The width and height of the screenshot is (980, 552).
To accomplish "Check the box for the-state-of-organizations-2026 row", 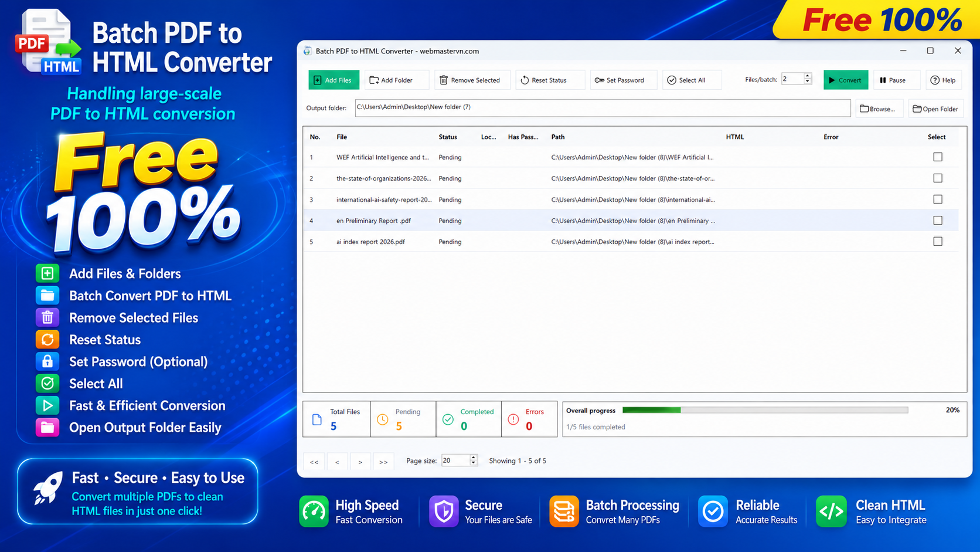I will coord(938,178).
